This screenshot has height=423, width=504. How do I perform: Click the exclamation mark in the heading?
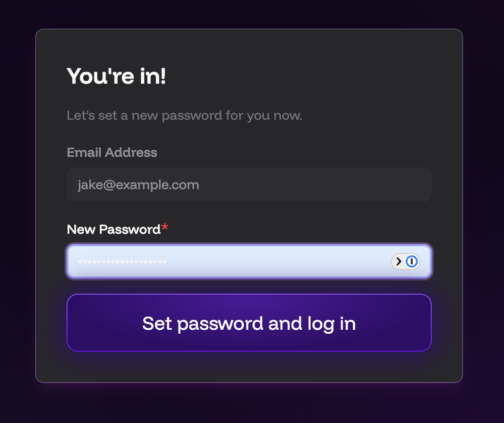tap(163, 76)
